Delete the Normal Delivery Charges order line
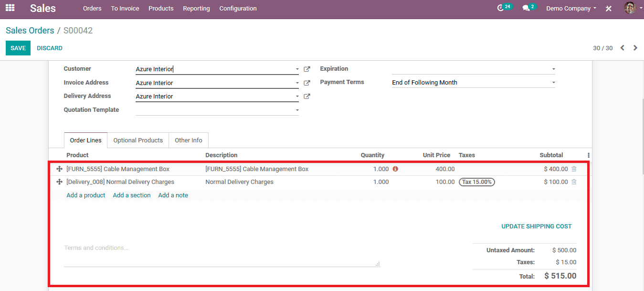Image resolution: width=644 pixels, height=291 pixels. pyautogui.click(x=574, y=182)
